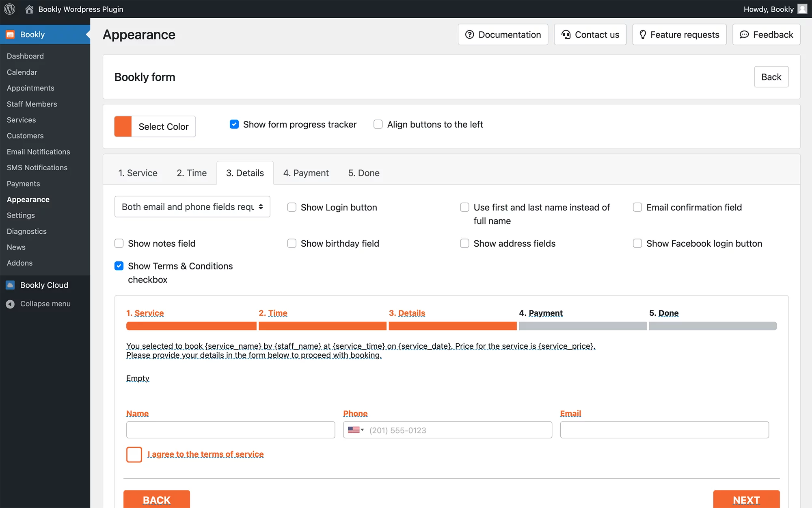Click the 2. Time progress step label
The height and width of the screenshot is (508, 812).
click(273, 313)
